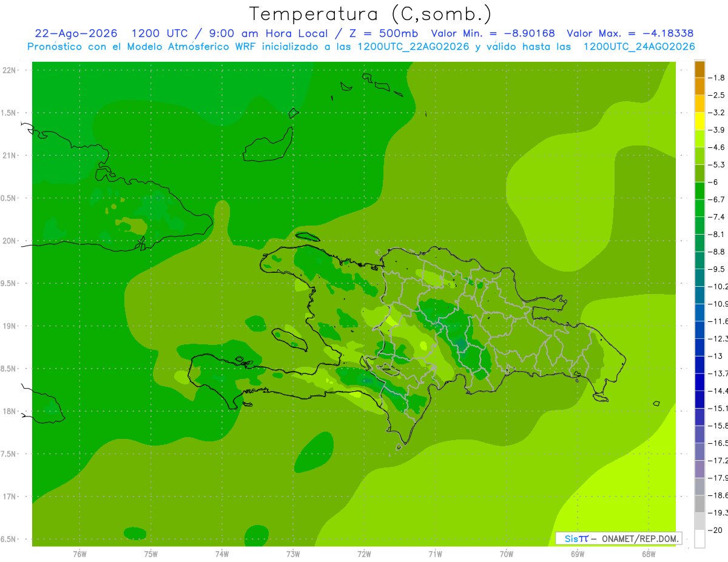Click the "75W" longitude label
This screenshot has height=562, width=728.
click(x=150, y=554)
